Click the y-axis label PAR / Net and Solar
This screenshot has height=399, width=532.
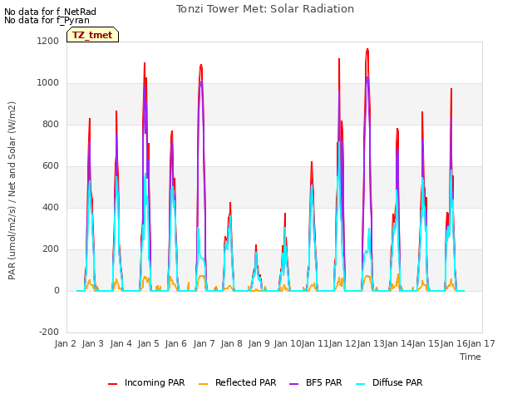coord(12,190)
